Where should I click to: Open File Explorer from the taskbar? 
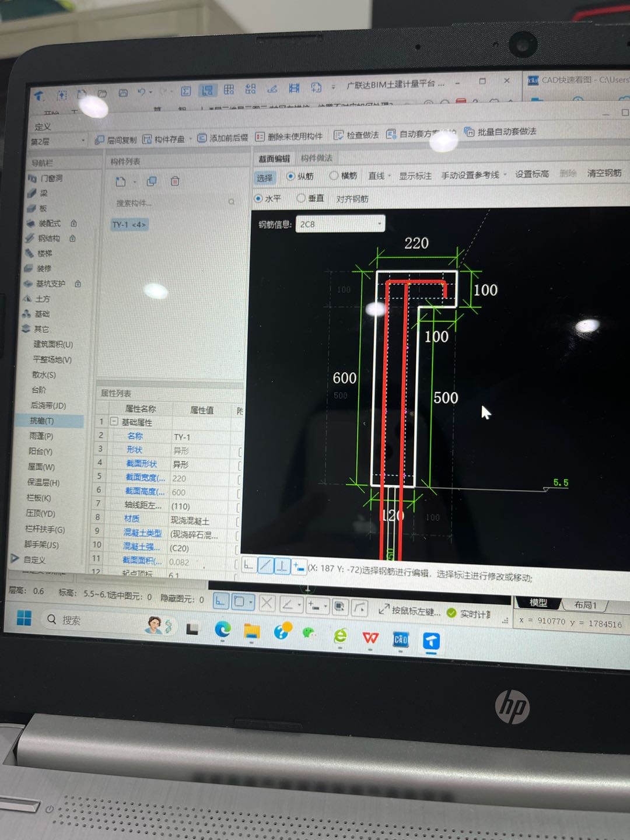click(x=251, y=631)
